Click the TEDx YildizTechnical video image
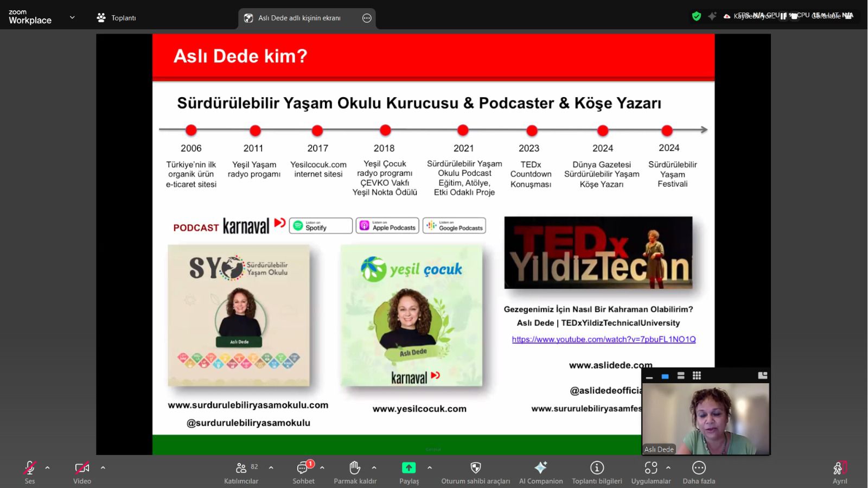The image size is (868, 488). (598, 252)
